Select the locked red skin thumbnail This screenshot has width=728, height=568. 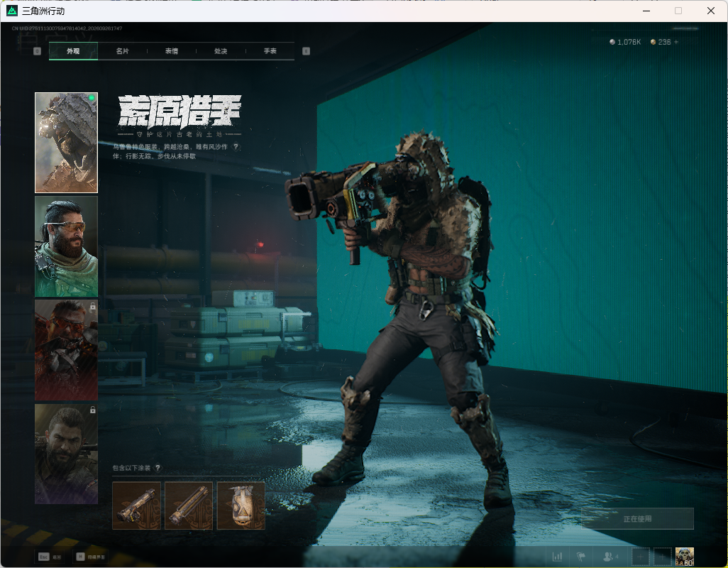[67, 350]
